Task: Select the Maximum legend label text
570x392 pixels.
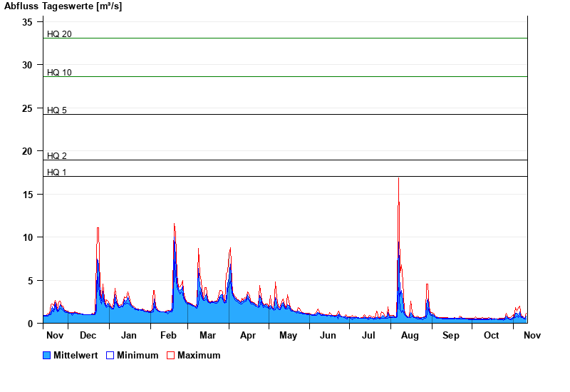Action: (199, 355)
